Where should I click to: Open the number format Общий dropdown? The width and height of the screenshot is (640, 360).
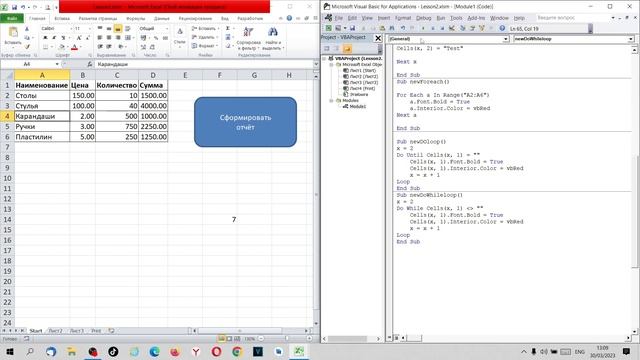[167, 29]
